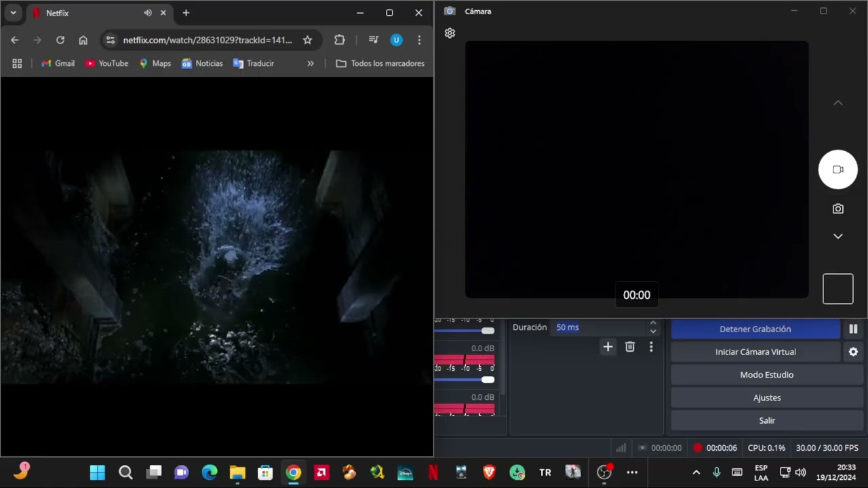The height and width of the screenshot is (488, 868).
Task: Open virtual camera settings gear in OBS
Action: point(853,352)
